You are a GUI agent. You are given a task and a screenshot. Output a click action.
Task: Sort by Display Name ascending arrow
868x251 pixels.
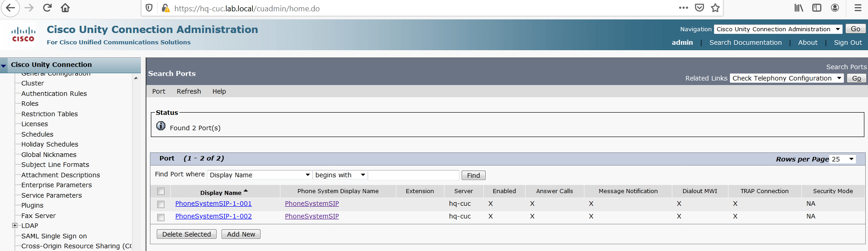pyautogui.click(x=246, y=191)
